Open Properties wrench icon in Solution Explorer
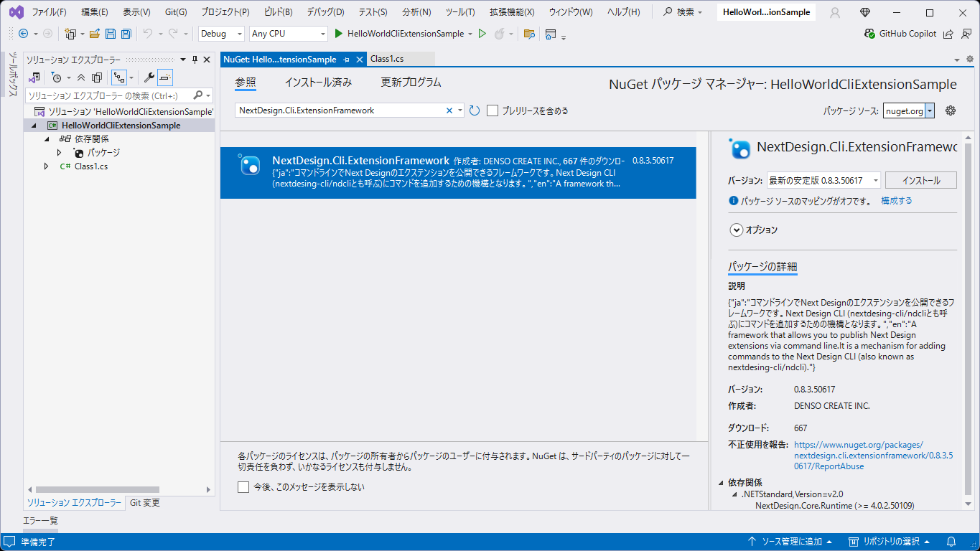 tap(149, 77)
